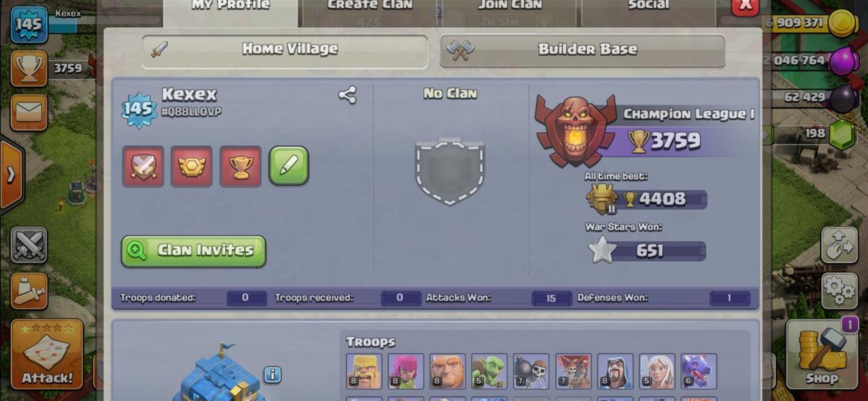The height and width of the screenshot is (401, 868).
Task: Click the Clan Invites button
Action: click(193, 251)
